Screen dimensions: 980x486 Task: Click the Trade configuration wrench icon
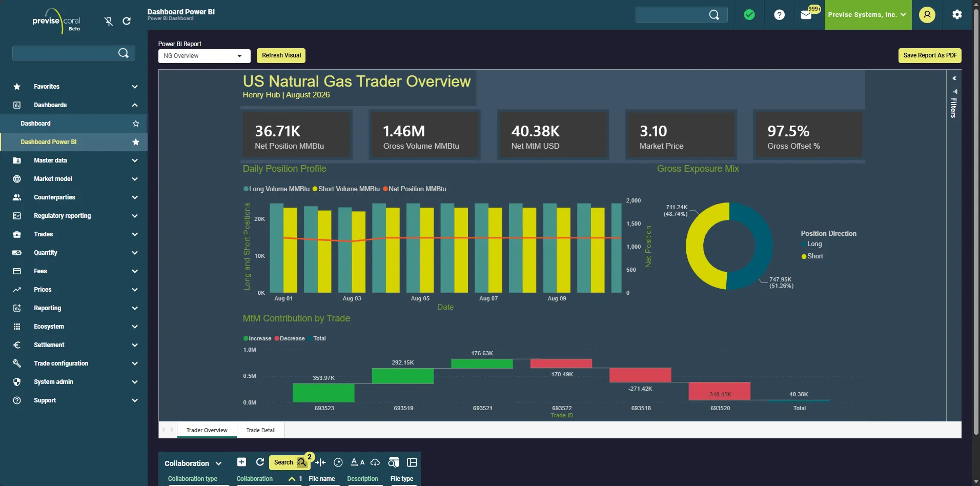click(17, 363)
